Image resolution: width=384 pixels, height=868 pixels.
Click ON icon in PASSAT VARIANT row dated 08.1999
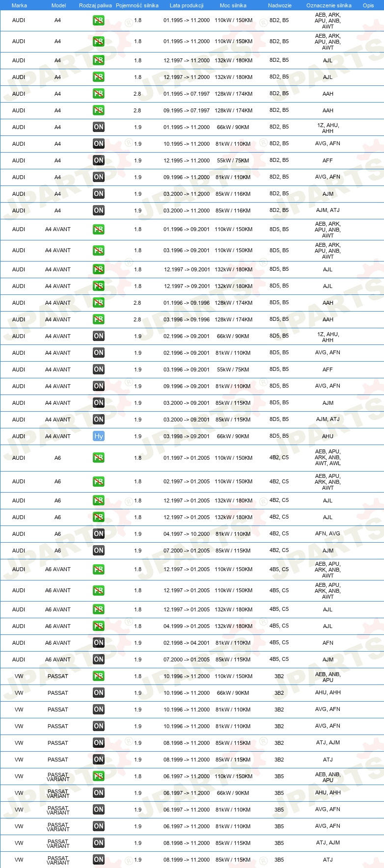click(99, 859)
